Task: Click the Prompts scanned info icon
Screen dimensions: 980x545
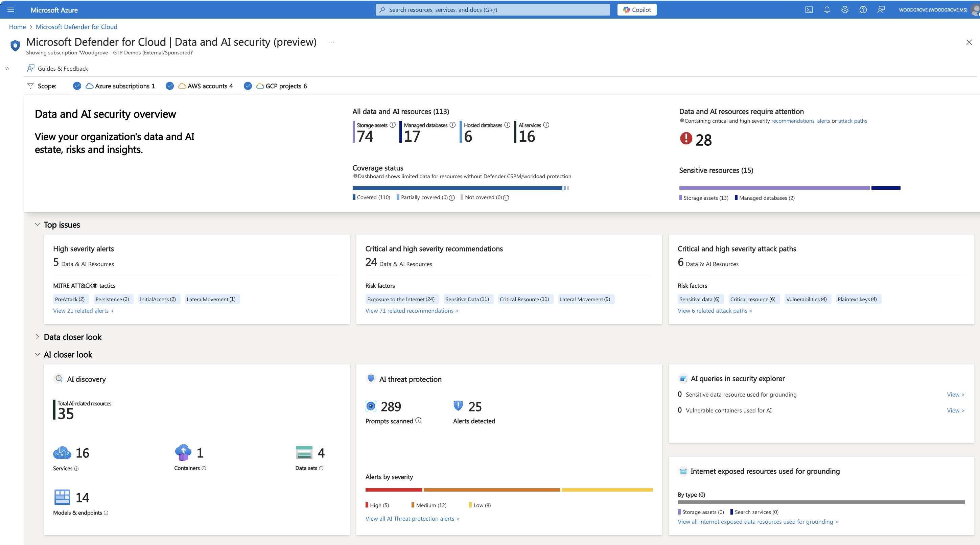Action: [x=418, y=421]
